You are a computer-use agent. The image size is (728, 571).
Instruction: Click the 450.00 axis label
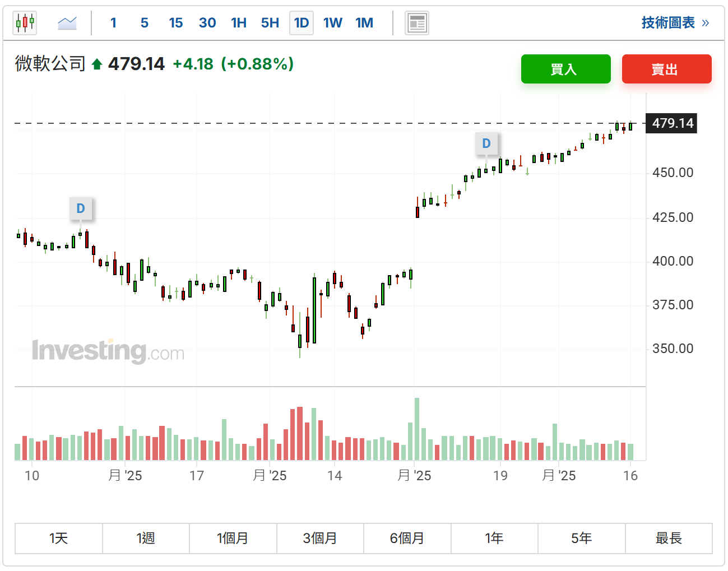[x=673, y=173]
